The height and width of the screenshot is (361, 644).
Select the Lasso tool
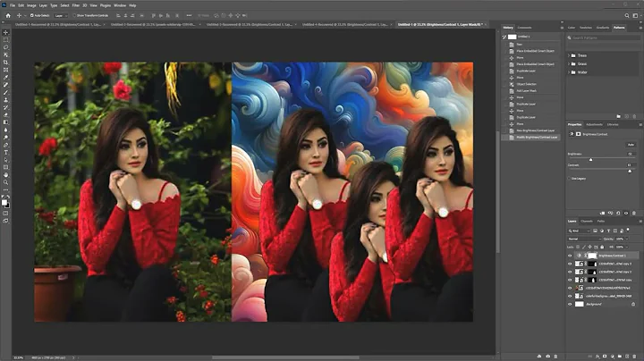click(5, 47)
